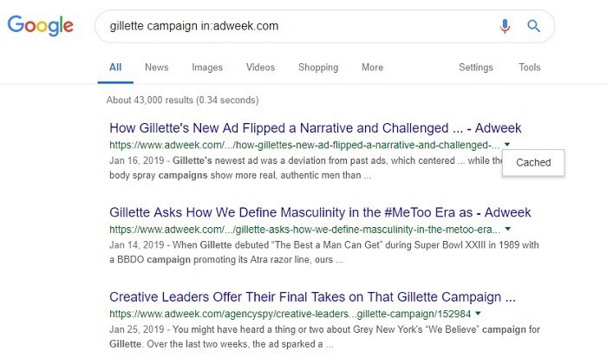Switch to the Images tab
607x364 pixels.
207,68
